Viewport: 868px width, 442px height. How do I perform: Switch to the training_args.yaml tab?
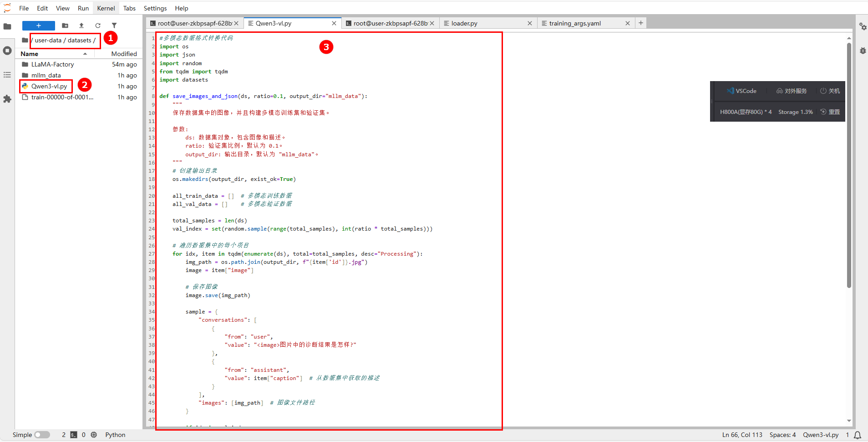574,23
